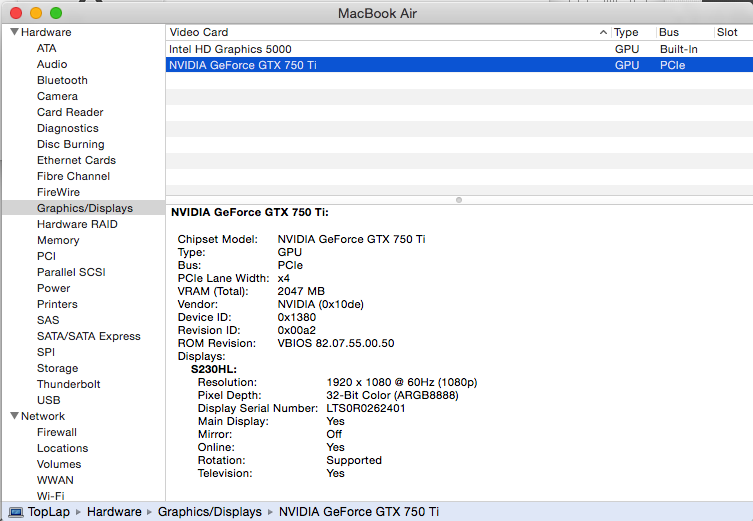Select Parallel SCSI entry
The height and width of the screenshot is (521, 753).
point(71,272)
